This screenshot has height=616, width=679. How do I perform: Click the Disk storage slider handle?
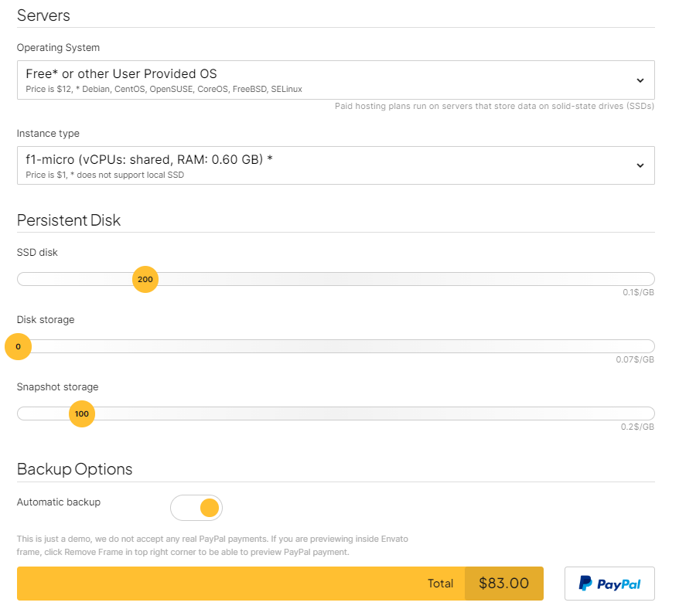coord(19,346)
